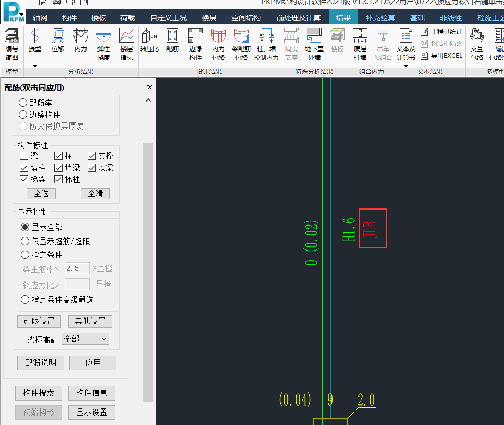Close the 配筋 side panel
The image size is (504, 425).
pyautogui.click(x=150, y=87)
